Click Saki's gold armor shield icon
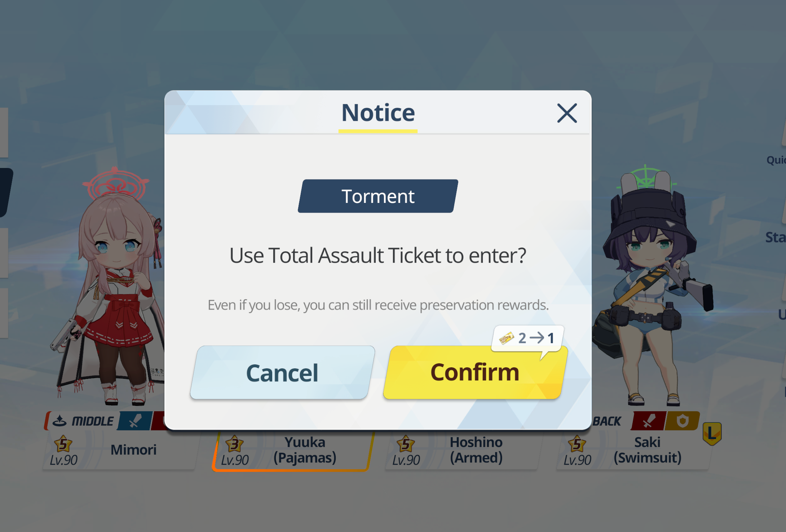 coord(682,421)
